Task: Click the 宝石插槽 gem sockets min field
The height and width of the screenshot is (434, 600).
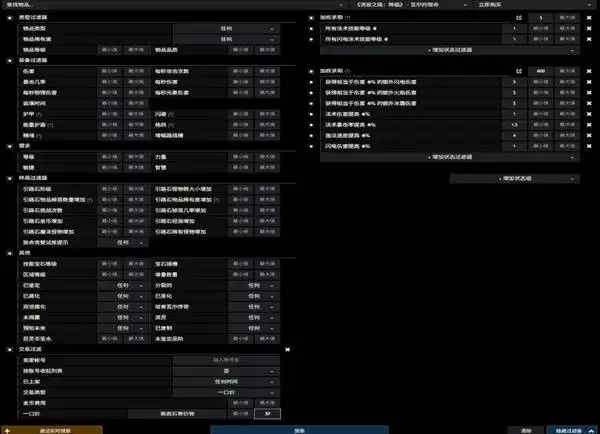Action: coord(241,264)
